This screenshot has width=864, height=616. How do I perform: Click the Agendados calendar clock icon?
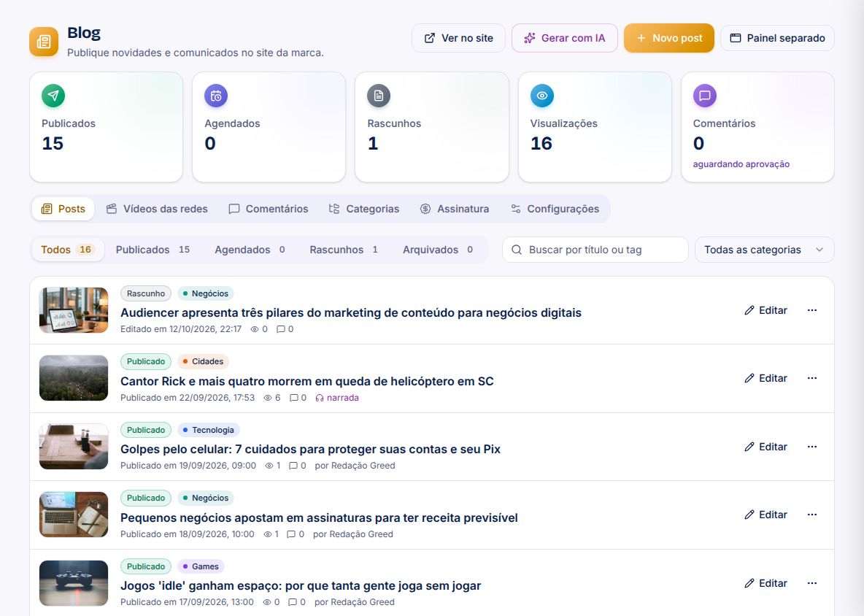click(x=216, y=96)
